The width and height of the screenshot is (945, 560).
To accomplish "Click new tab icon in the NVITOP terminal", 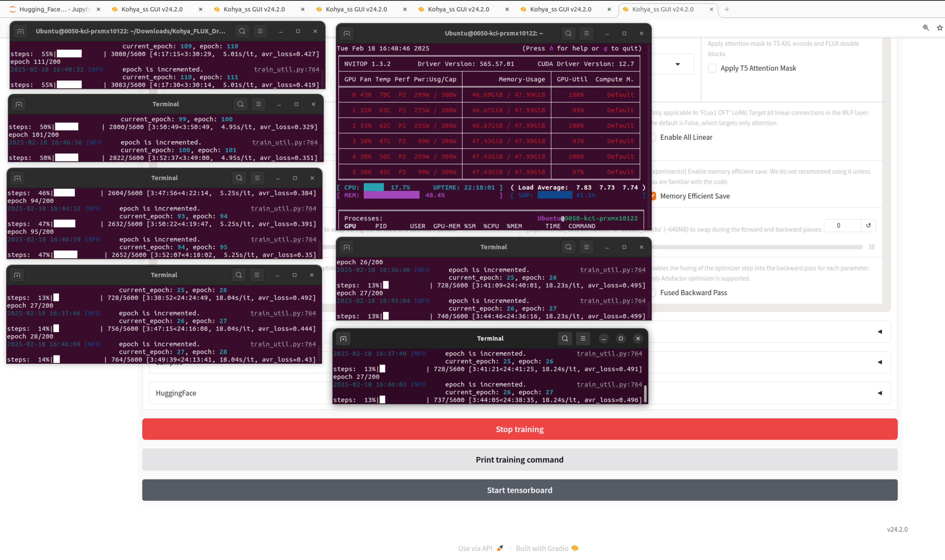I will coord(347,33).
